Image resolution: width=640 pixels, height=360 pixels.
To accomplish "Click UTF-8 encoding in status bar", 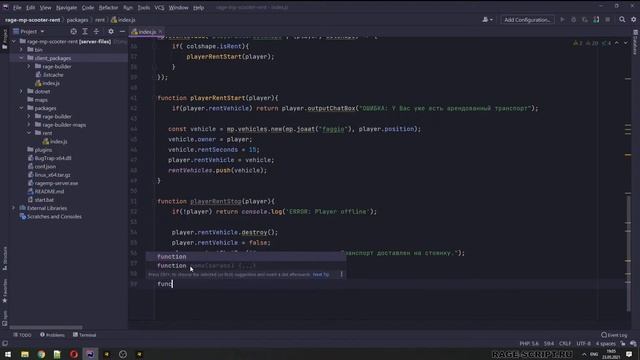I will tap(584, 344).
